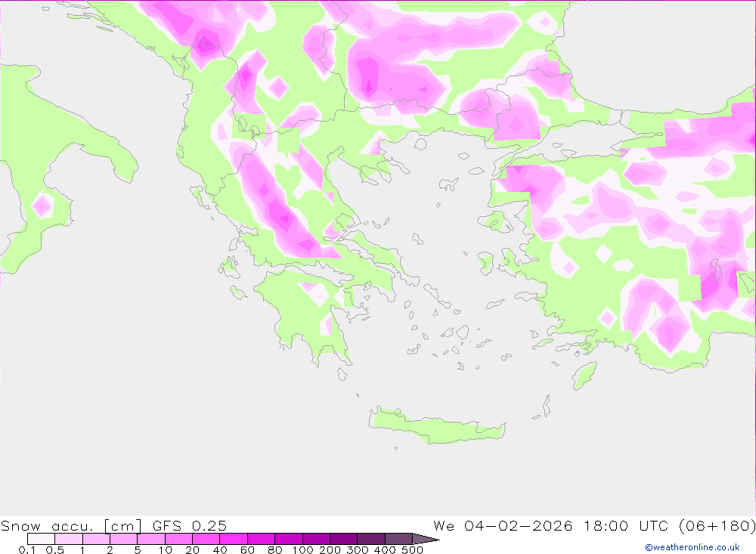Select the 100–200 cm legend swatch
Viewport: 756px width, 554px height.
pyautogui.click(x=316, y=539)
